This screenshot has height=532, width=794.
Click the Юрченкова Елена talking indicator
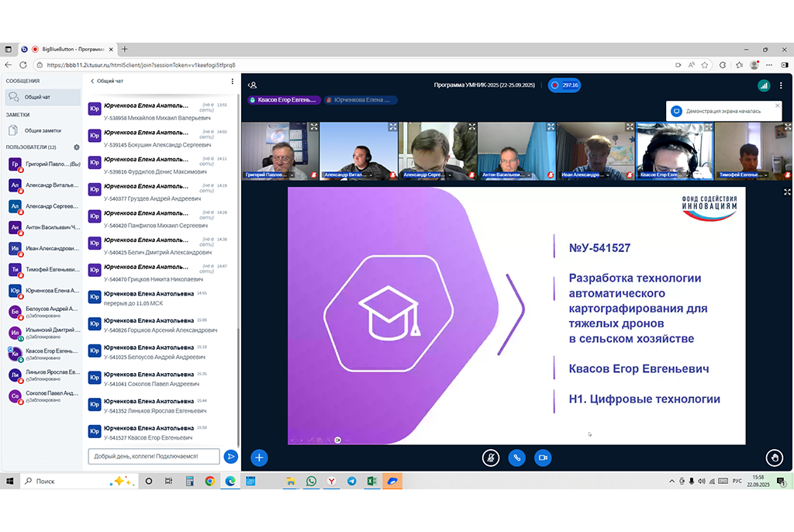point(360,100)
